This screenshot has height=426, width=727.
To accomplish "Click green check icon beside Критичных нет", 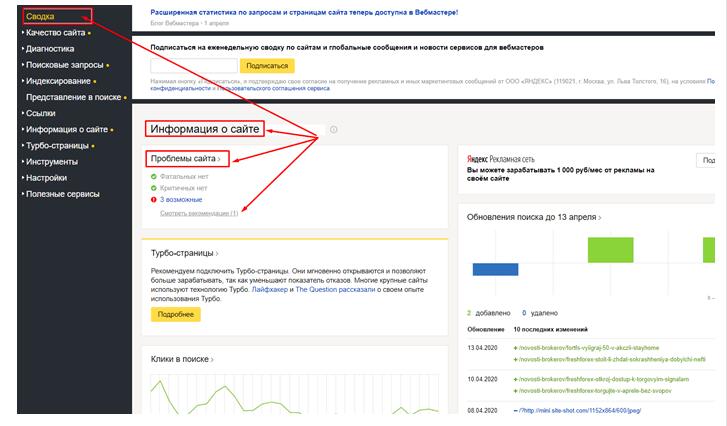I will tap(153, 188).
